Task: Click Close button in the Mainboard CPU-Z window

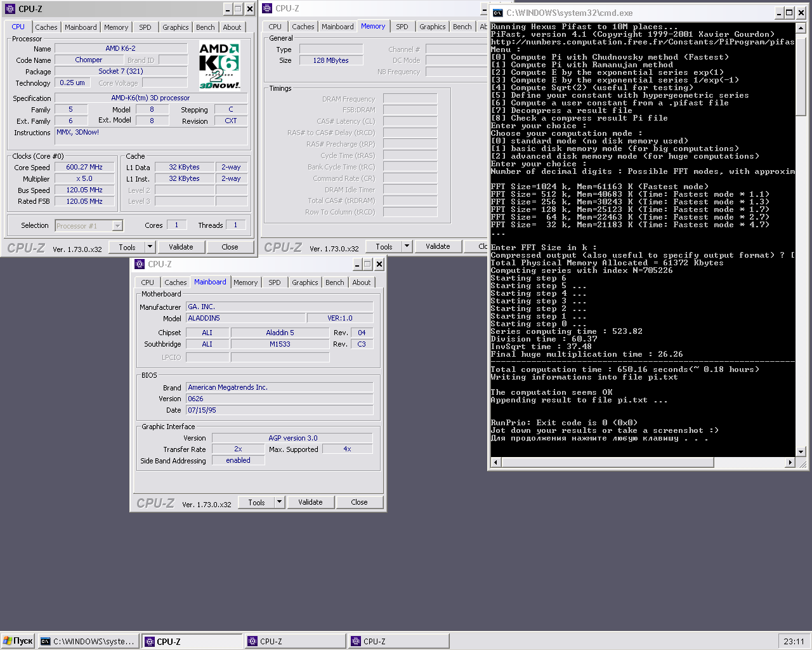Action: (x=359, y=502)
